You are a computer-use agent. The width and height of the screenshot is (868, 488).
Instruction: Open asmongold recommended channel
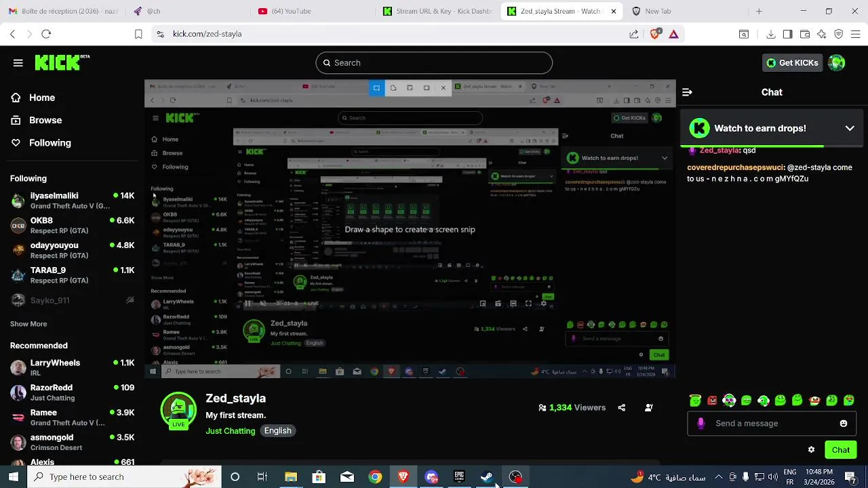pyautogui.click(x=73, y=442)
